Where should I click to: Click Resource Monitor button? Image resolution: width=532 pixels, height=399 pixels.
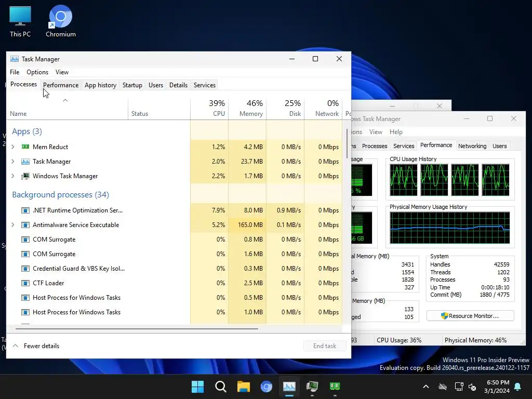tap(470, 316)
